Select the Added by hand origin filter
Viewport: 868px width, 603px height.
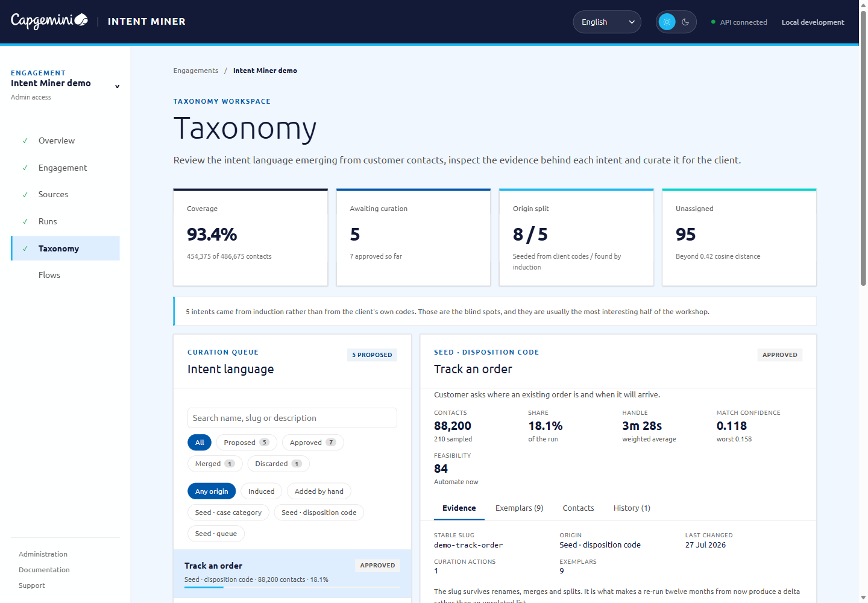point(319,491)
